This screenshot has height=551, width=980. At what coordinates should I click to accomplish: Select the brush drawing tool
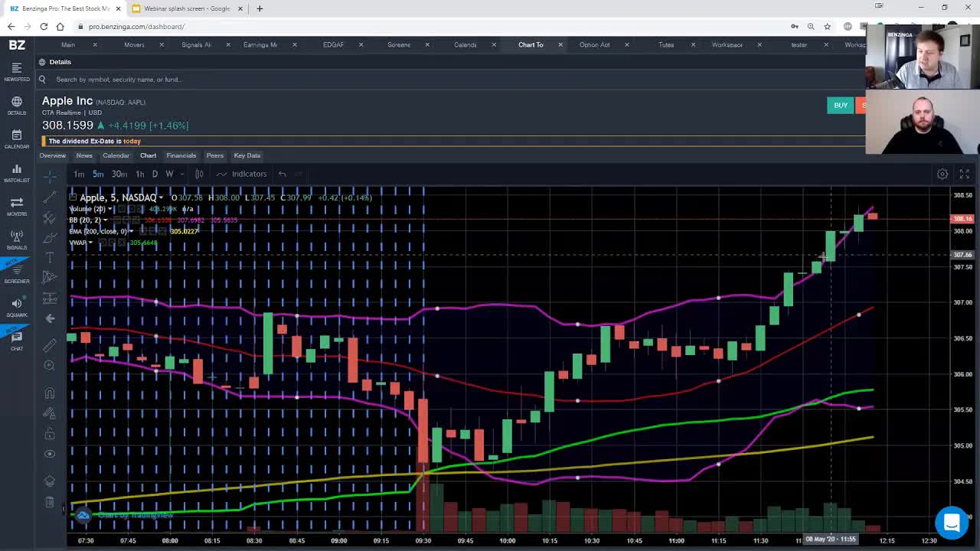pyautogui.click(x=50, y=238)
